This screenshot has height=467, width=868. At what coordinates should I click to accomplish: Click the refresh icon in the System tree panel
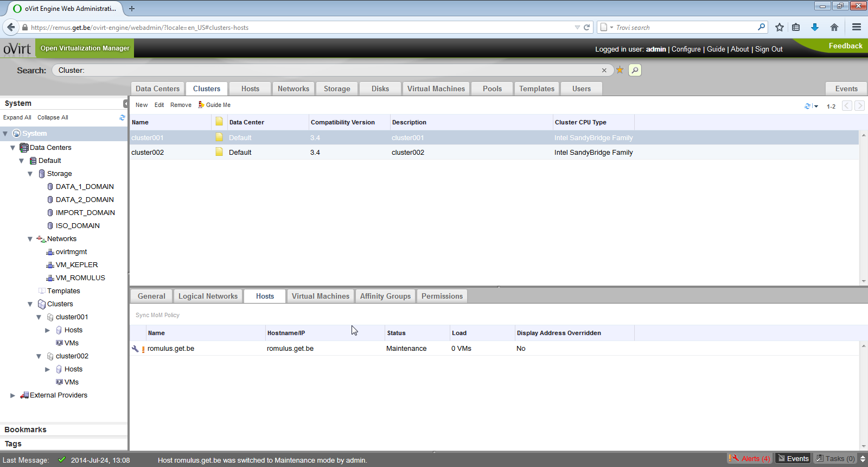[x=122, y=117]
